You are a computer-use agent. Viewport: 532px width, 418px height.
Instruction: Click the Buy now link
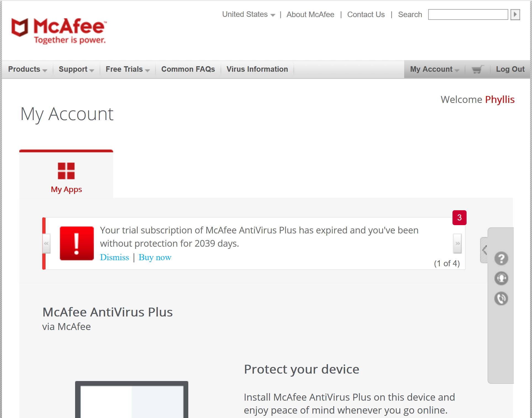[x=155, y=257]
